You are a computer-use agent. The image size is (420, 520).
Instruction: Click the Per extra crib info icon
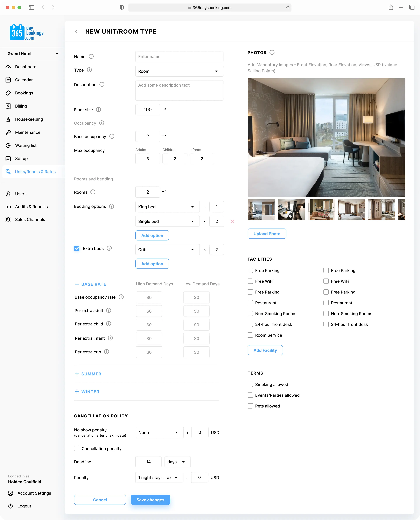tap(106, 352)
